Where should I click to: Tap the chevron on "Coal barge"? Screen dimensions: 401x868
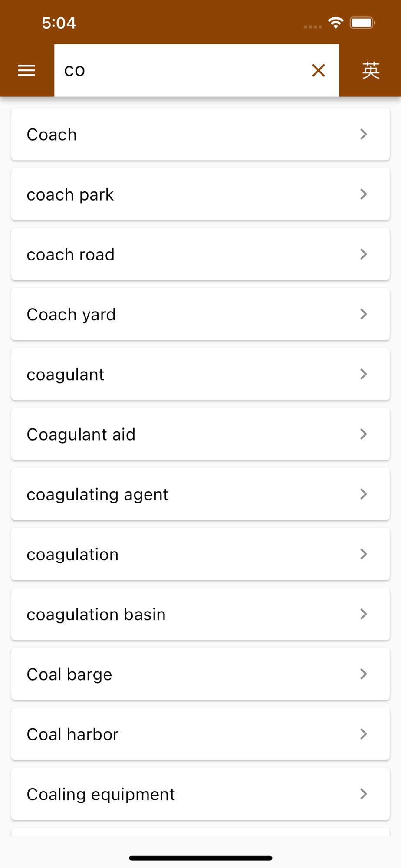point(364,674)
